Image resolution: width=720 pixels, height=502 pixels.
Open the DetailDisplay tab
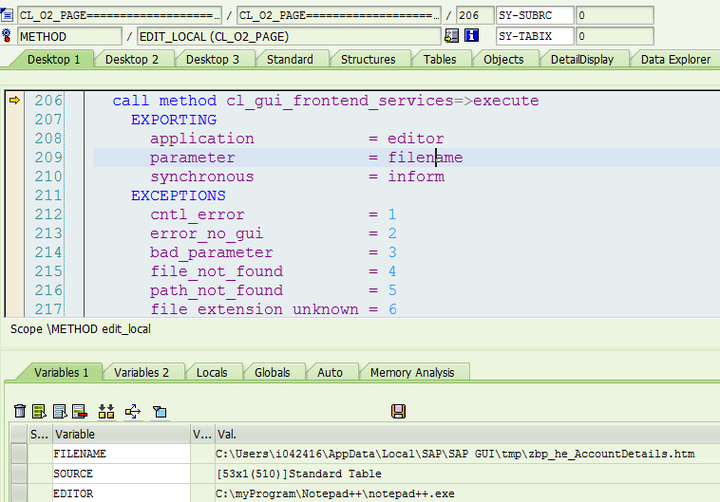pos(582,59)
